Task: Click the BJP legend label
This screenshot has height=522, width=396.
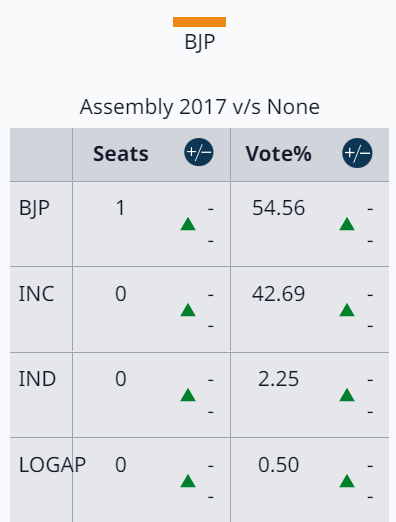Action: point(200,42)
